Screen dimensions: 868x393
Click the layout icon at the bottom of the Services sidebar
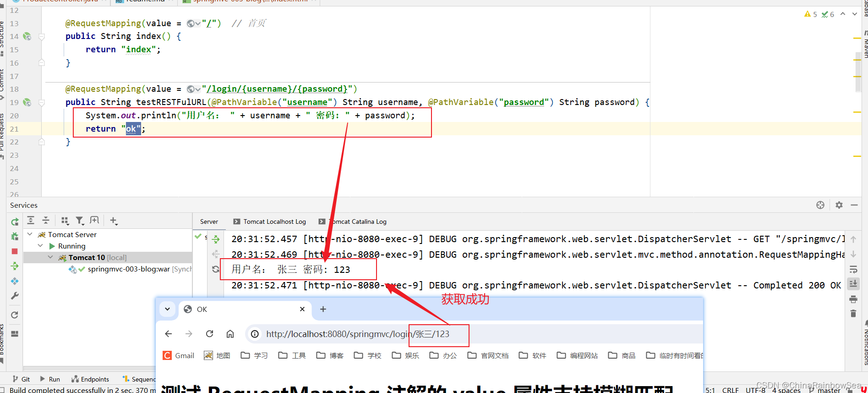15,334
